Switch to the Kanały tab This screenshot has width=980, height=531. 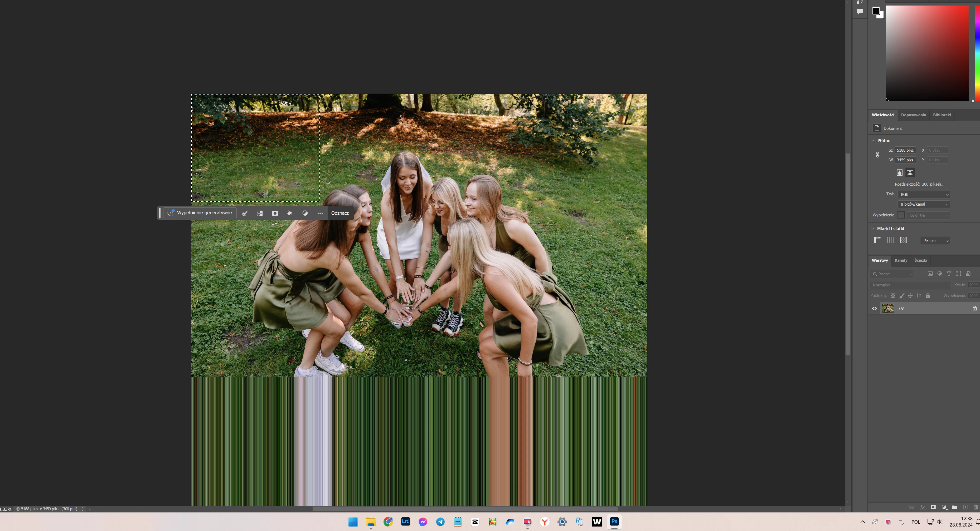(900, 260)
